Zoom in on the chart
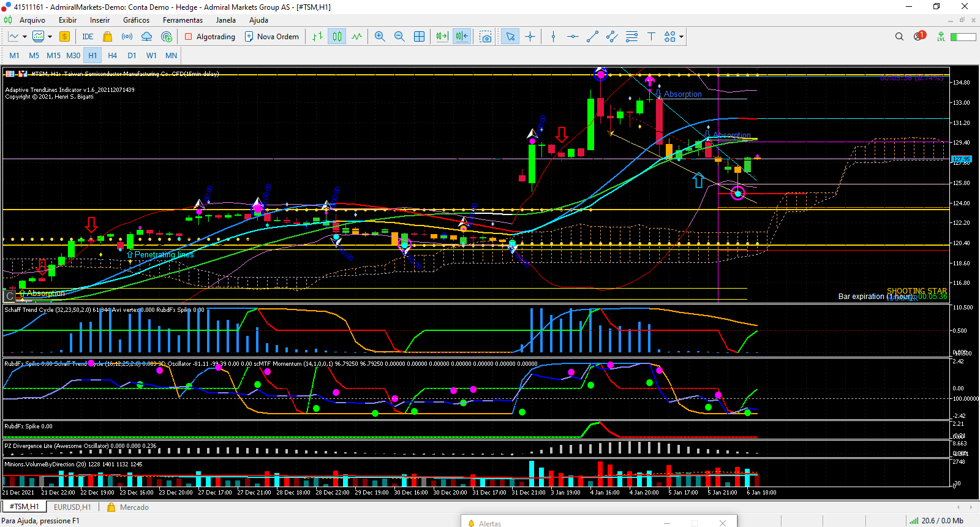Image resolution: width=980 pixels, height=527 pixels. coord(380,37)
